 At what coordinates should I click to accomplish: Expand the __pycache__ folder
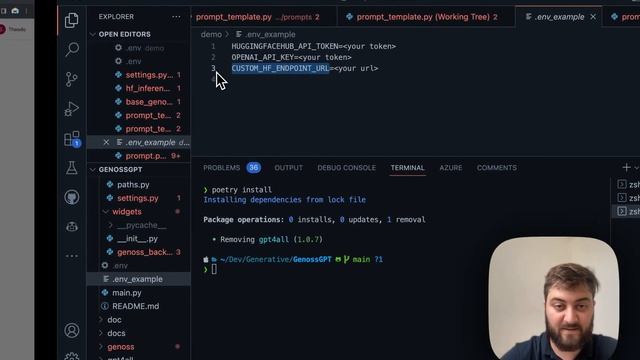coord(110,225)
